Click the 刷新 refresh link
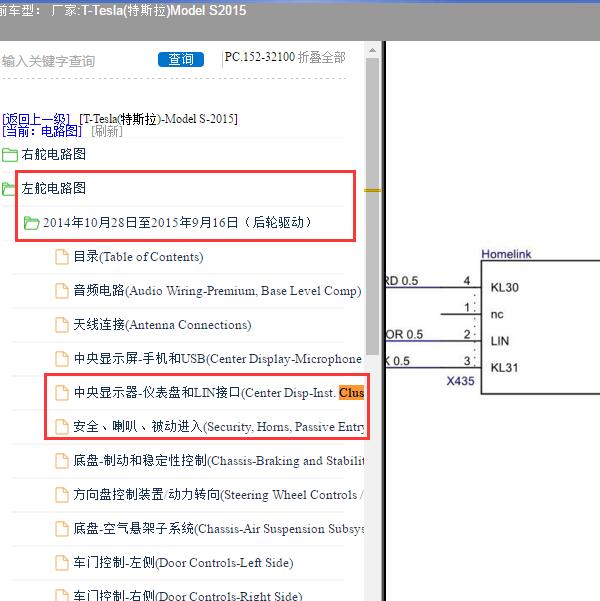600x601 pixels. pos(107,131)
